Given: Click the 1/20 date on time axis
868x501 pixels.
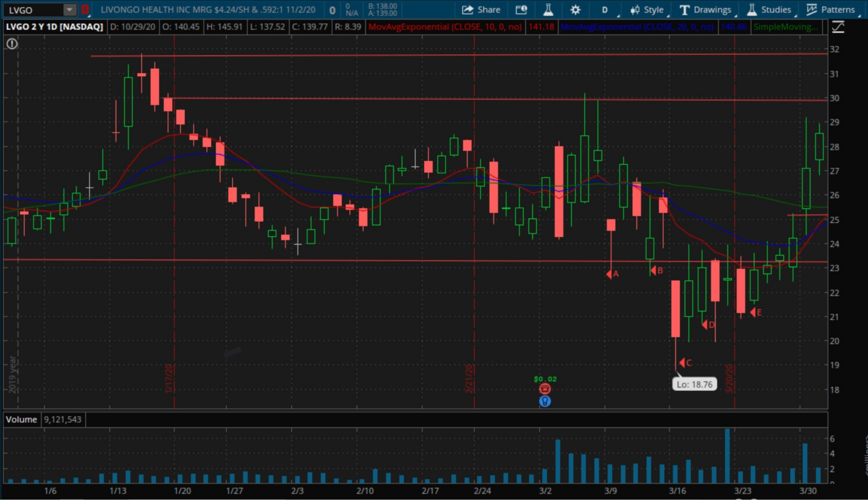Looking at the screenshot, I should click(x=182, y=491).
